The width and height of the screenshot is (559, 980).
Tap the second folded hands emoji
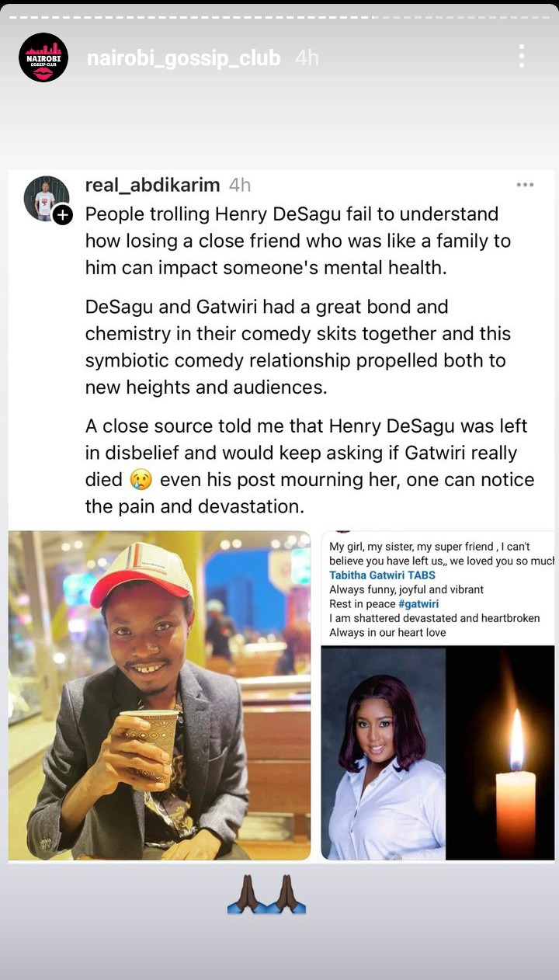point(286,894)
